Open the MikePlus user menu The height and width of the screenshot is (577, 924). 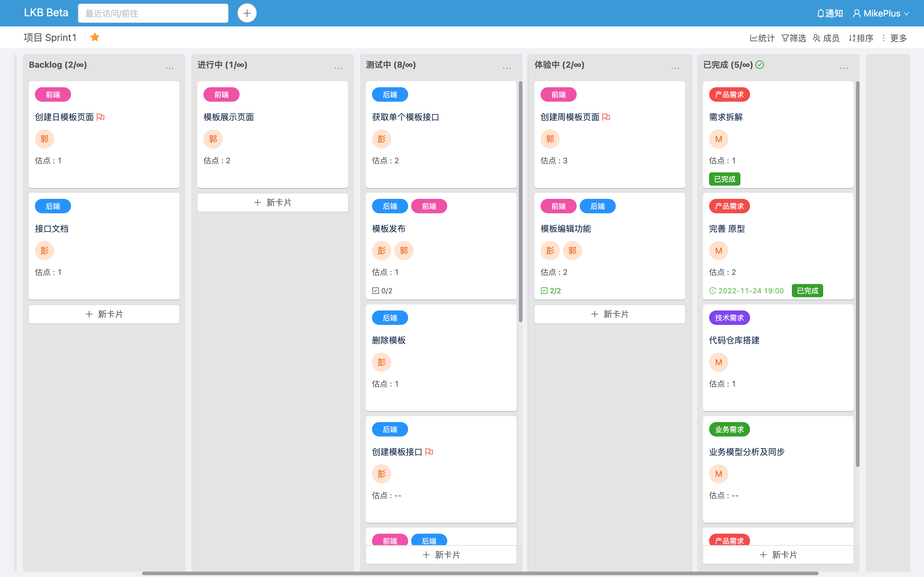pyautogui.click(x=881, y=13)
